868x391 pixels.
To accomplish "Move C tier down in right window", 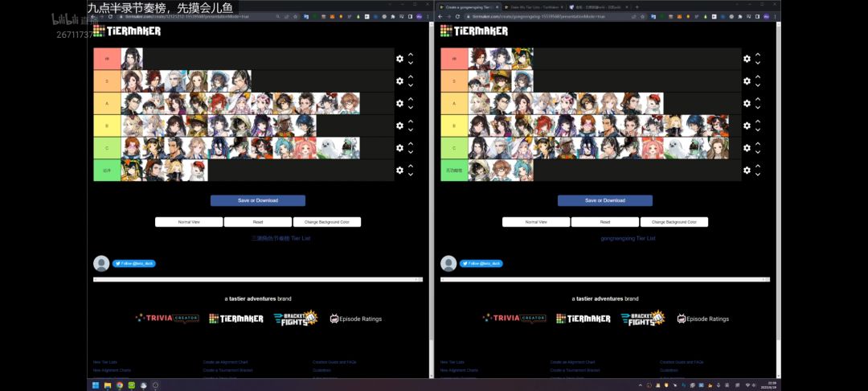I will click(758, 152).
